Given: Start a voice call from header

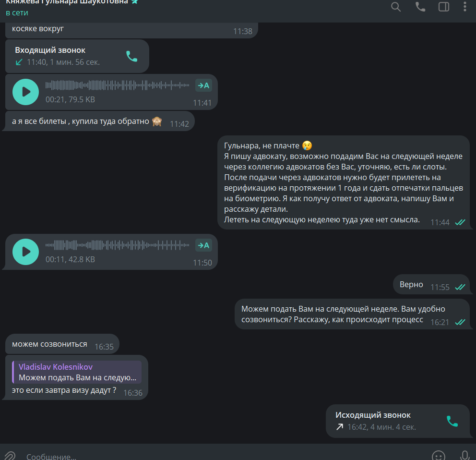Looking at the screenshot, I should click(x=420, y=7).
